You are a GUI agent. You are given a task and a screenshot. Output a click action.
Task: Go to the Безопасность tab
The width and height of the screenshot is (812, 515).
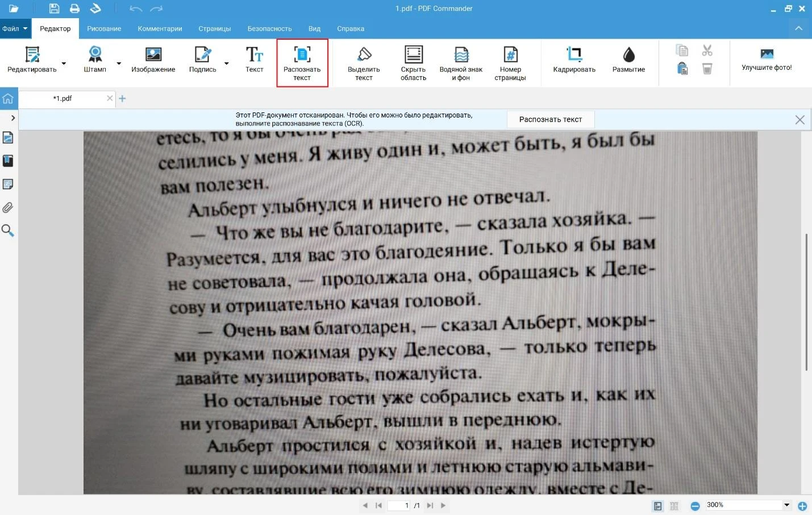tap(269, 28)
